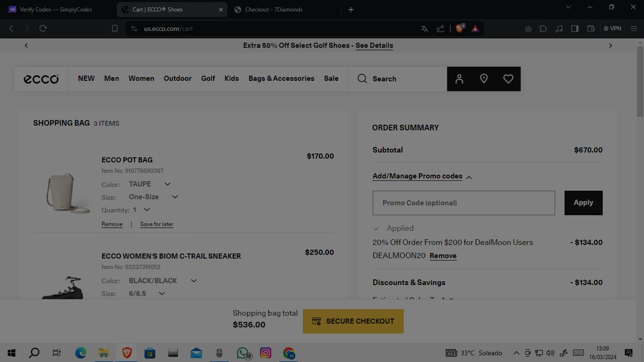Click the Brave Rewards triangle icon

pos(475,29)
